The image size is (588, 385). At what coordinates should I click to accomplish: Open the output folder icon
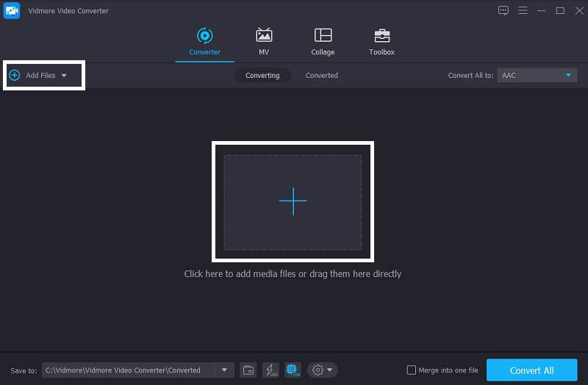pyautogui.click(x=248, y=370)
